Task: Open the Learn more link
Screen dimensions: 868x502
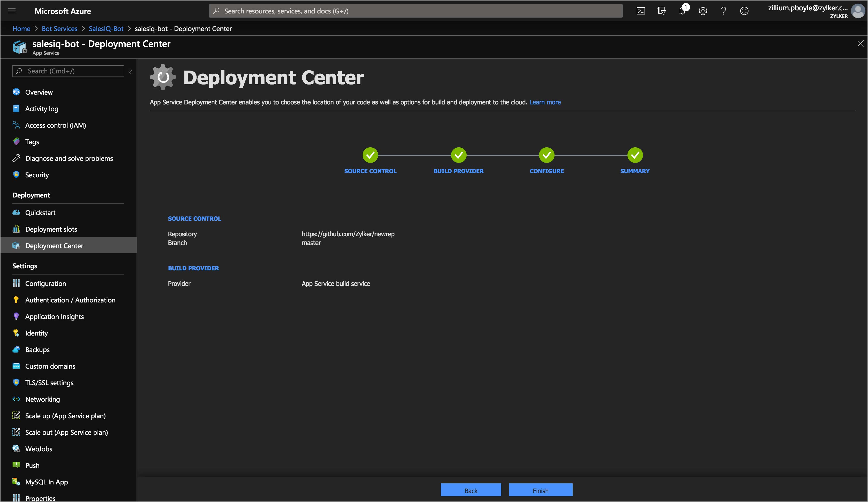Action: [x=544, y=102]
